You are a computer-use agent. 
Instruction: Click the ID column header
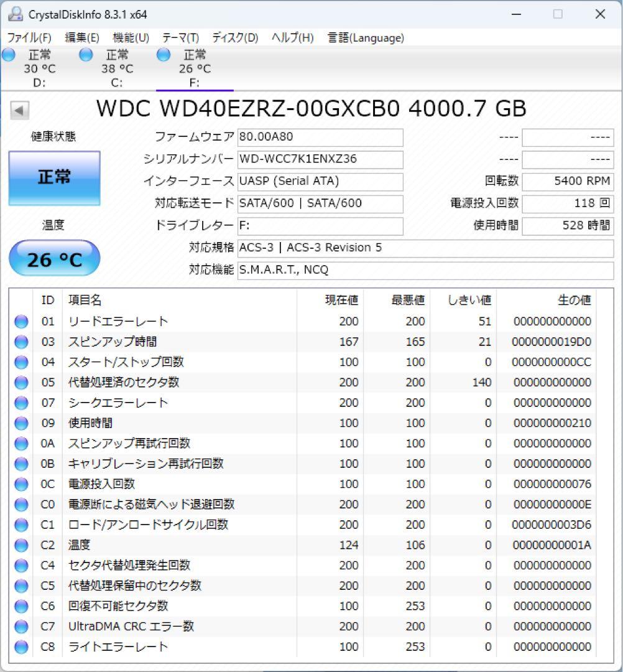(x=47, y=300)
